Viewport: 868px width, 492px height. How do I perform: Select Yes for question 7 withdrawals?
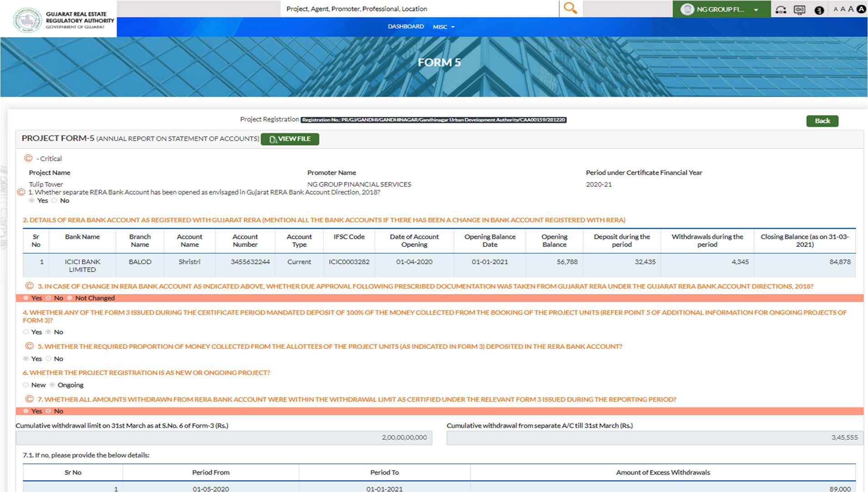point(26,411)
